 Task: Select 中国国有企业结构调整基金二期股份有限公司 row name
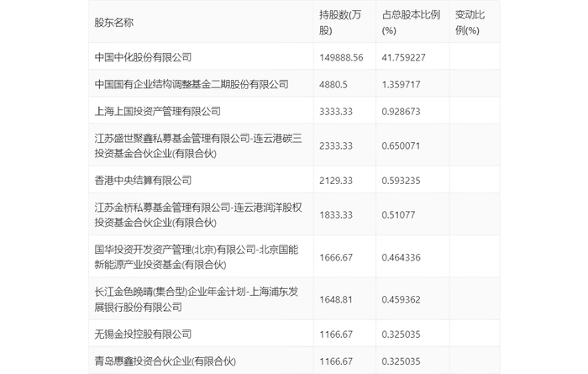coord(192,84)
